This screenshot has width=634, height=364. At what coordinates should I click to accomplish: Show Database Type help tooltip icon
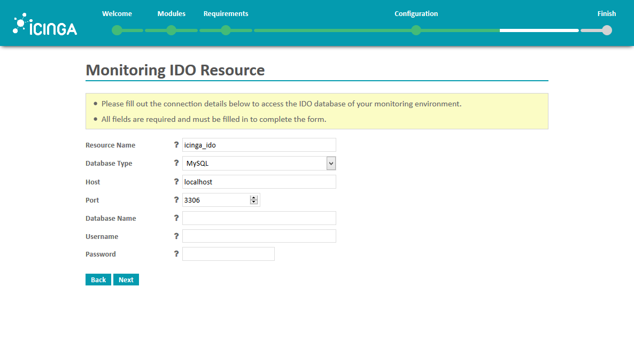coord(176,163)
